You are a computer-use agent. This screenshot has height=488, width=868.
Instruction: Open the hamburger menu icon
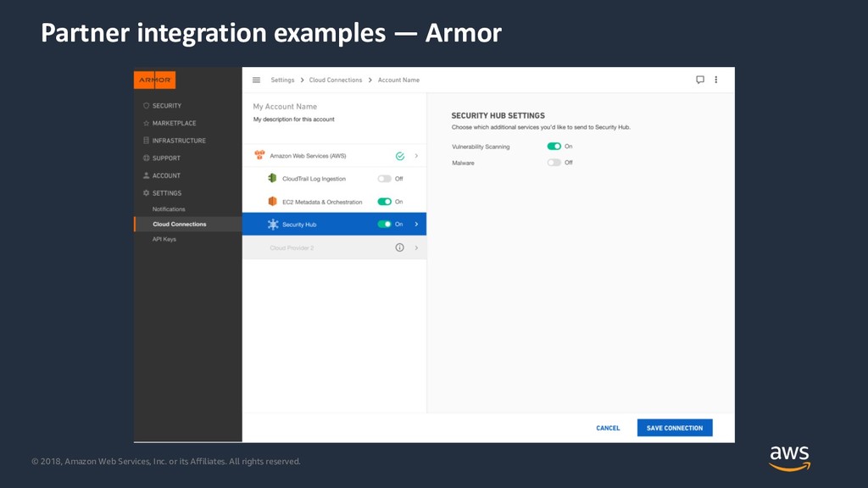tap(256, 80)
